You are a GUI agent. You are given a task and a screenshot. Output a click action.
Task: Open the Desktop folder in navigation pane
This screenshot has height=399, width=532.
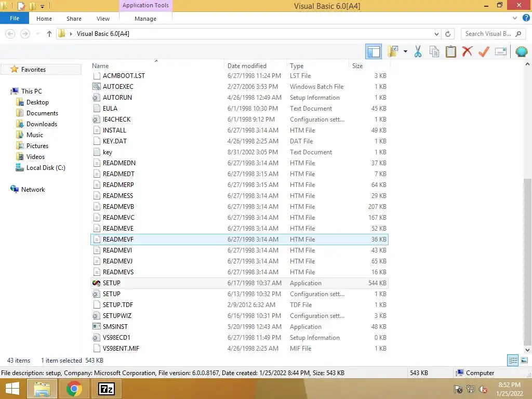(x=37, y=102)
